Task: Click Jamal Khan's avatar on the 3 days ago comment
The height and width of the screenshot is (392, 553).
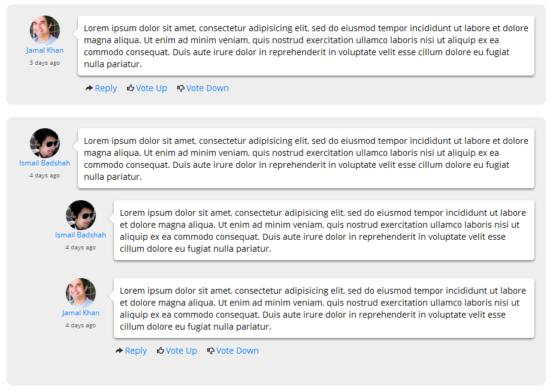Action: pyautogui.click(x=45, y=31)
